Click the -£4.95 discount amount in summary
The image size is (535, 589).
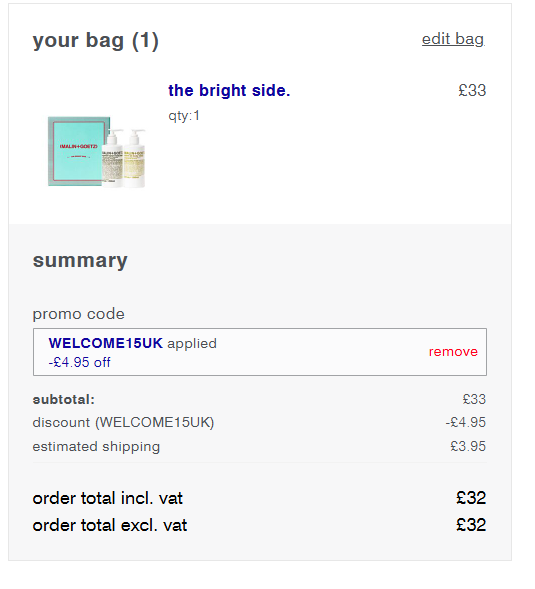click(x=466, y=422)
